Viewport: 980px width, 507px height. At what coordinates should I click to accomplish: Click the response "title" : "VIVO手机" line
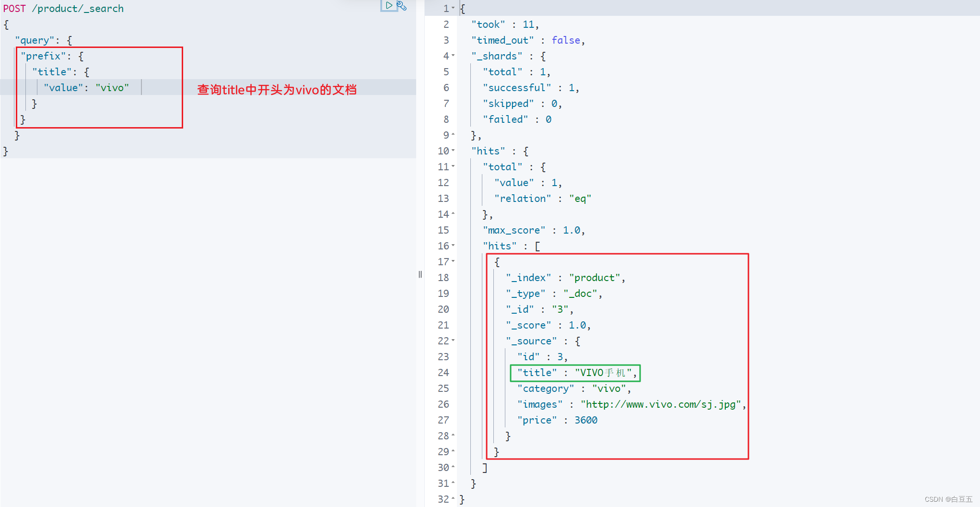[577, 373]
